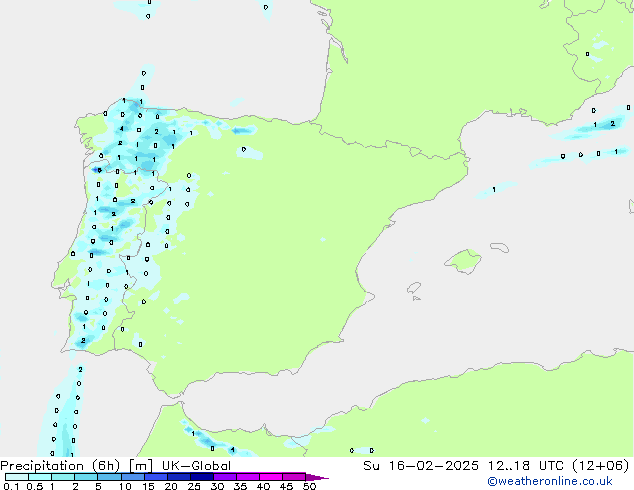Click the 'Su 16-02-2025' date text

421,466
